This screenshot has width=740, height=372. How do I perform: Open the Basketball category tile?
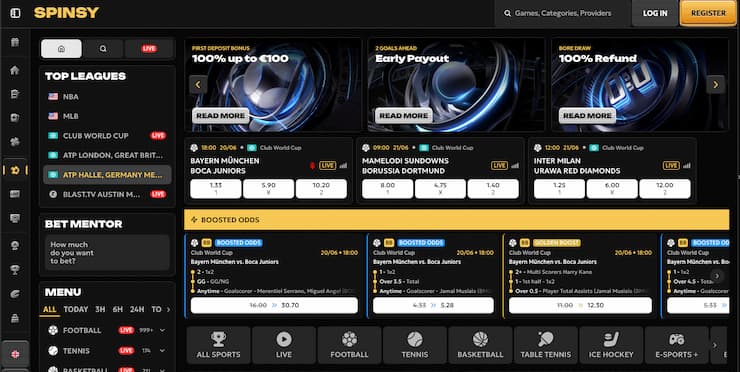pyautogui.click(x=480, y=345)
